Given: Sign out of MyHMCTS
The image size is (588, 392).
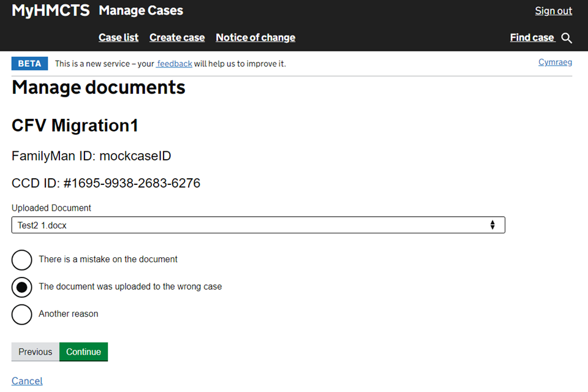Looking at the screenshot, I should click(x=553, y=10).
